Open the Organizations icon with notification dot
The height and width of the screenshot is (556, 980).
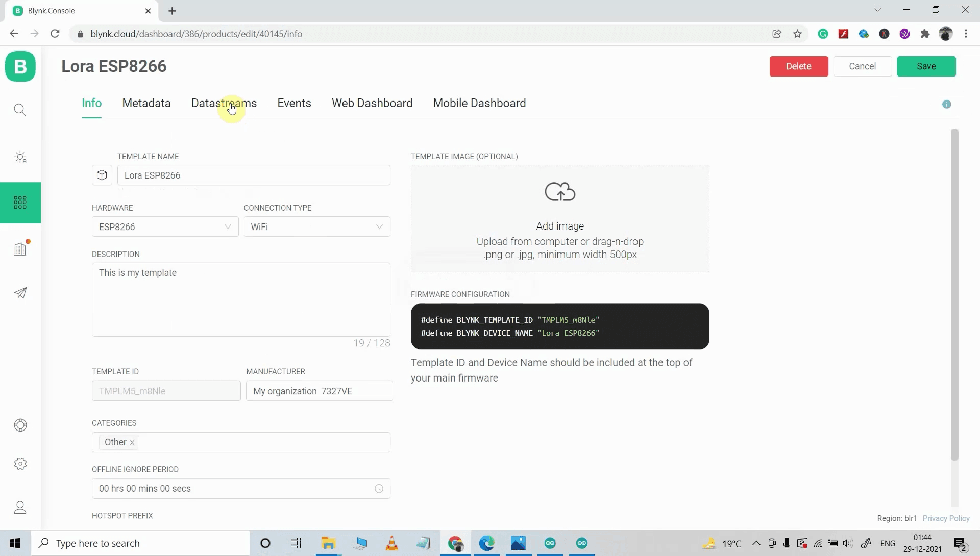[20, 248]
